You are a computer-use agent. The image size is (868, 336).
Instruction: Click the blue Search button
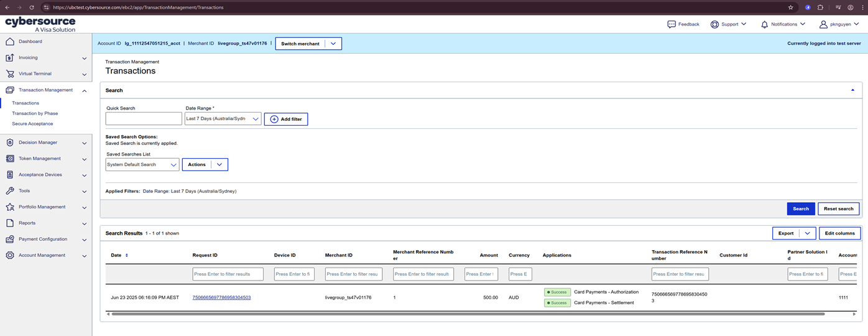[800, 209]
